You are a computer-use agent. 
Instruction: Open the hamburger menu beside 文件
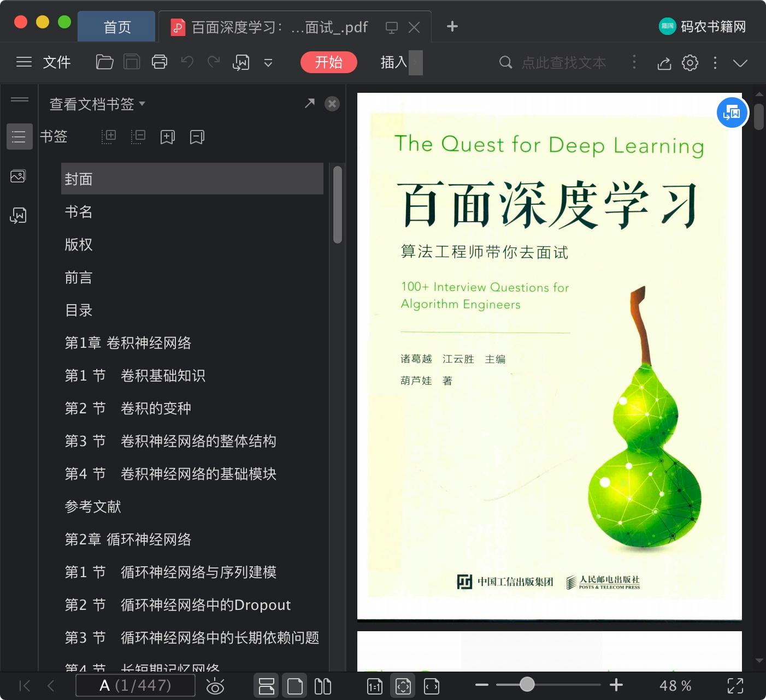coord(24,62)
